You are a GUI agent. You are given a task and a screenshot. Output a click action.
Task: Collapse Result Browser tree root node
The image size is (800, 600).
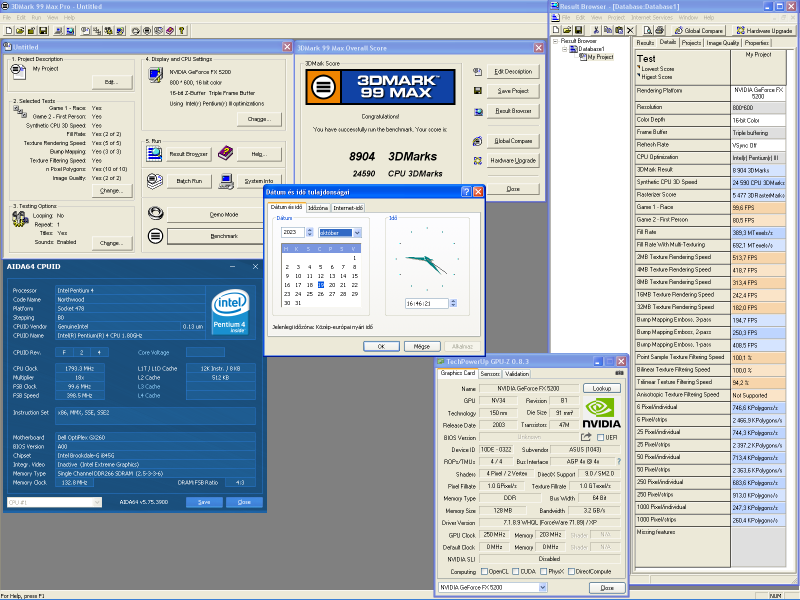coord(555,41)
